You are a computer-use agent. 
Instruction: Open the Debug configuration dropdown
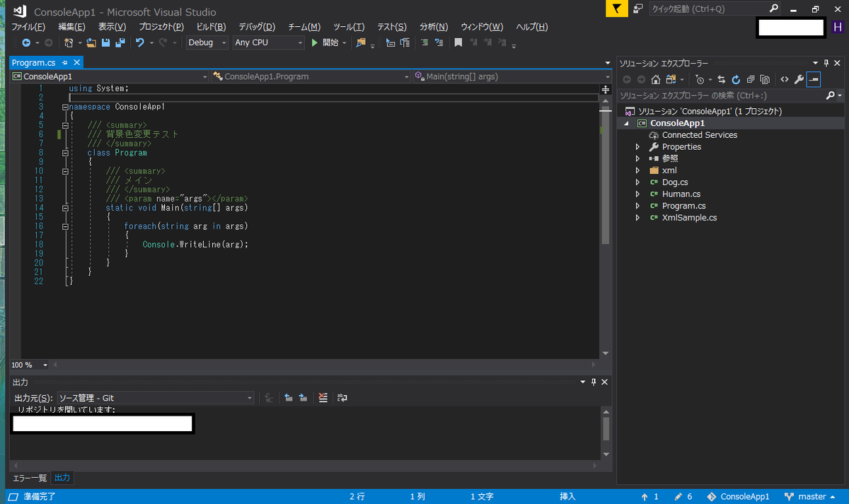(x=207, y=42)
